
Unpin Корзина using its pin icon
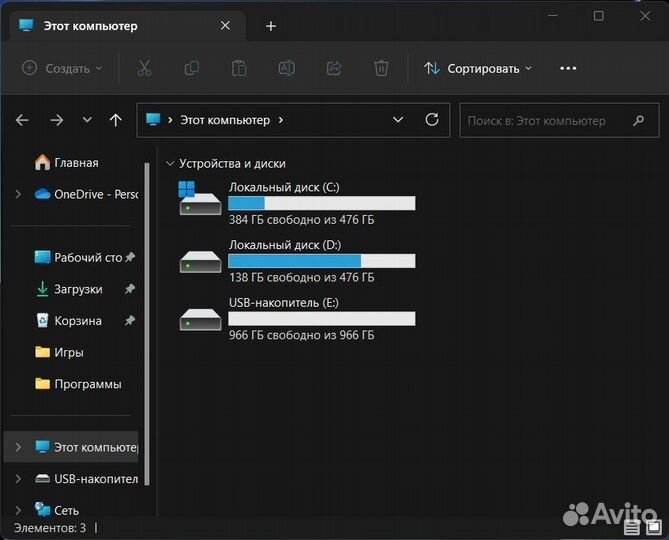point(130,320)
